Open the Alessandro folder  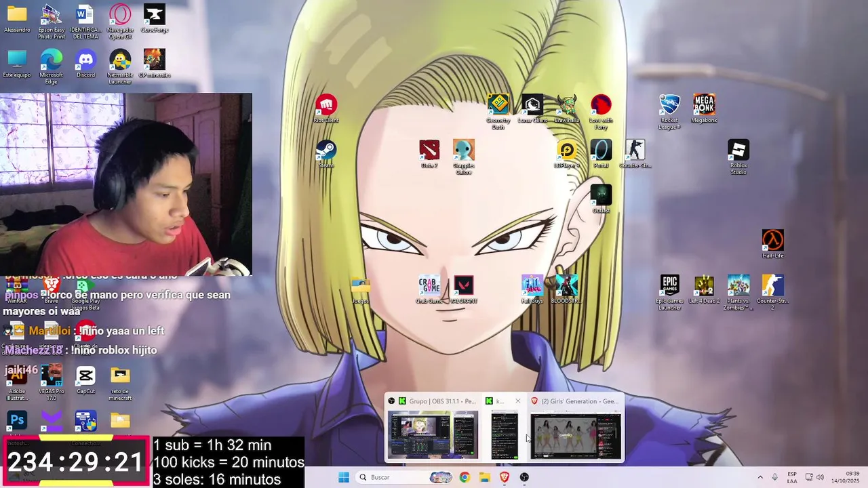pos(17,18)
